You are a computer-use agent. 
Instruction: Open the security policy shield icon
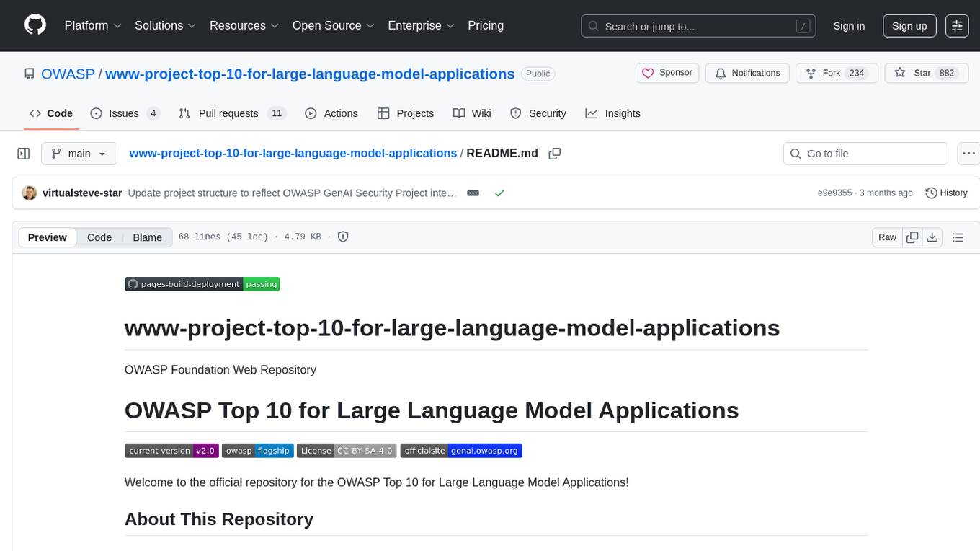(x=343, y=237)
